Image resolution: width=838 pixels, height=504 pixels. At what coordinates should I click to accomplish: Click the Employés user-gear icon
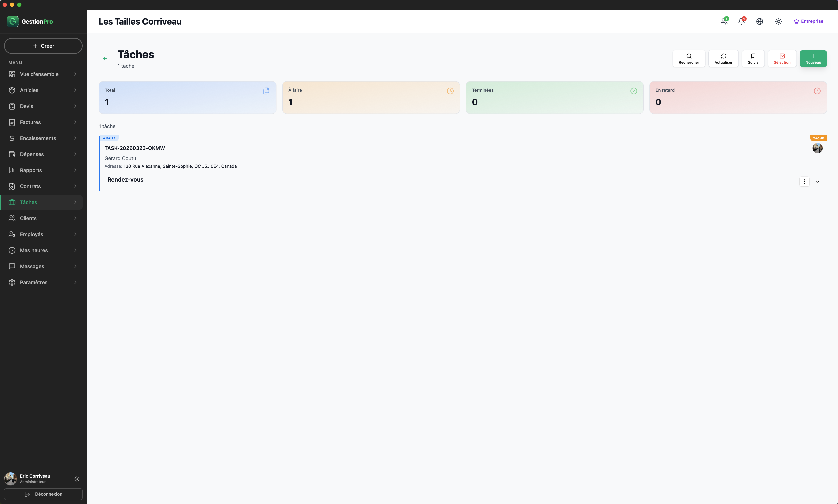click(12, 234)
